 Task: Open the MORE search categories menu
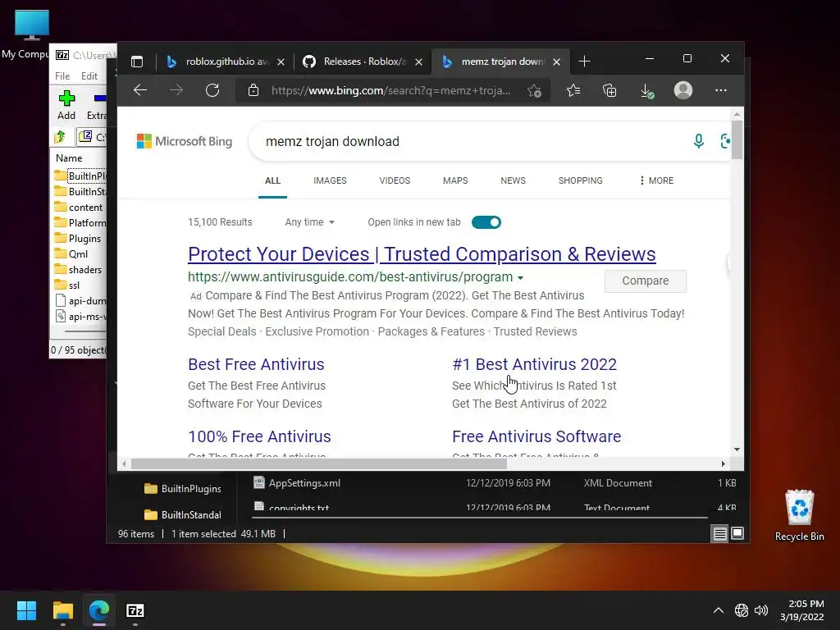[x=656, y=180]
